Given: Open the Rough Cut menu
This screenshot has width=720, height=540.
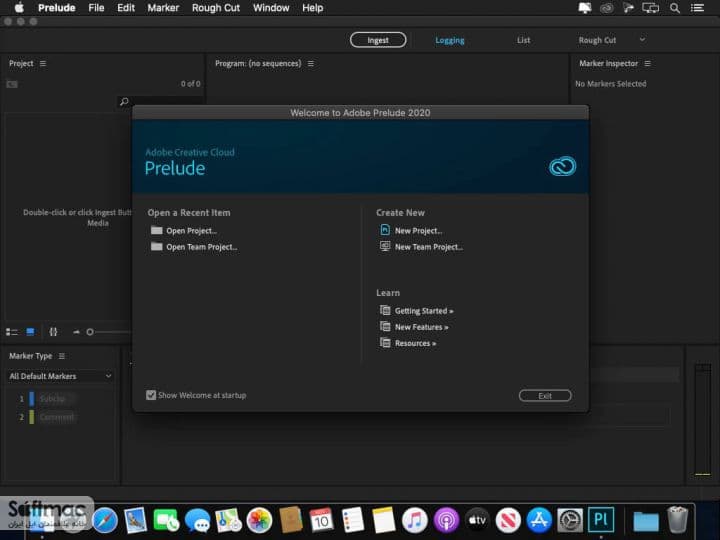Looking at the screenshot, I should point(216,8).
